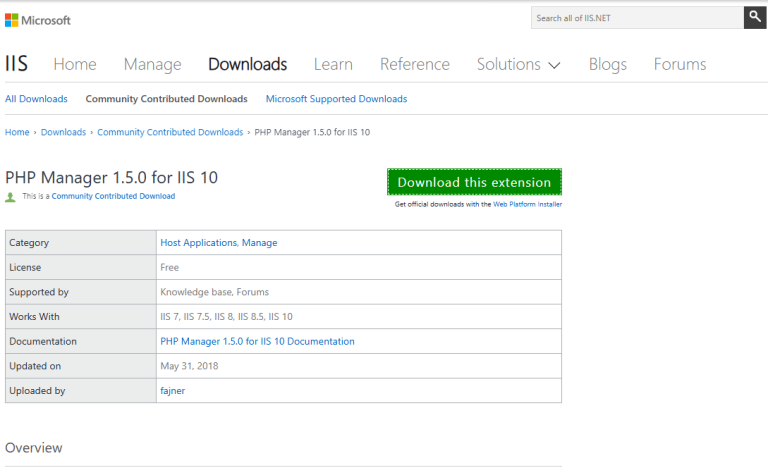The image size is (768, 468).
Task: Focus the Search all of IIS.NET field
Action: point(637,18)
